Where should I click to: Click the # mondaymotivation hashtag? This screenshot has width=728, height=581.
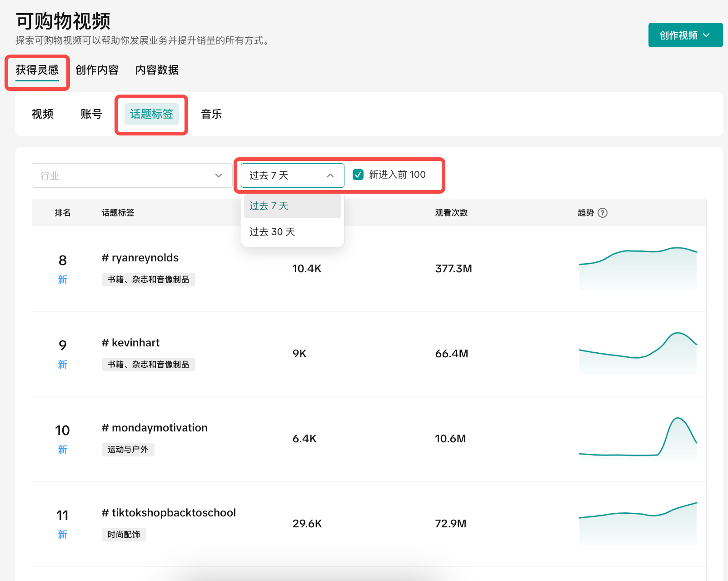click(x=155, y=428)
